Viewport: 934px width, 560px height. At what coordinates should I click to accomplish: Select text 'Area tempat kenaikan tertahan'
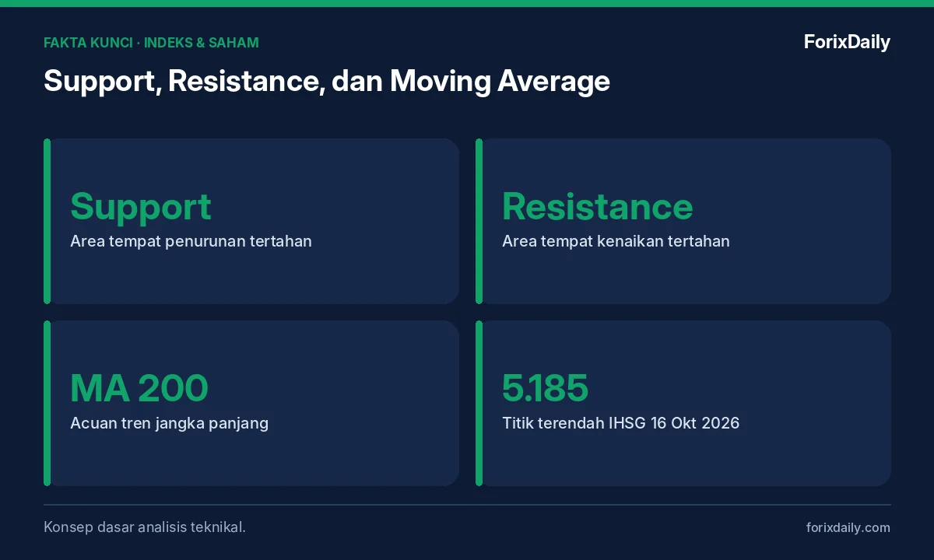[x=616, y=241]
